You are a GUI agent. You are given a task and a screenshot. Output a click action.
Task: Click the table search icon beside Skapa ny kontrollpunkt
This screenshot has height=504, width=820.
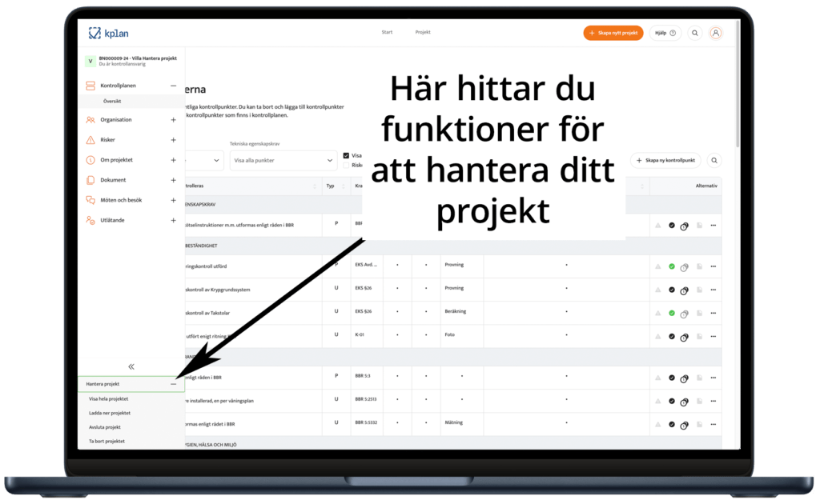pyautogui.click(x=714, y=160)
